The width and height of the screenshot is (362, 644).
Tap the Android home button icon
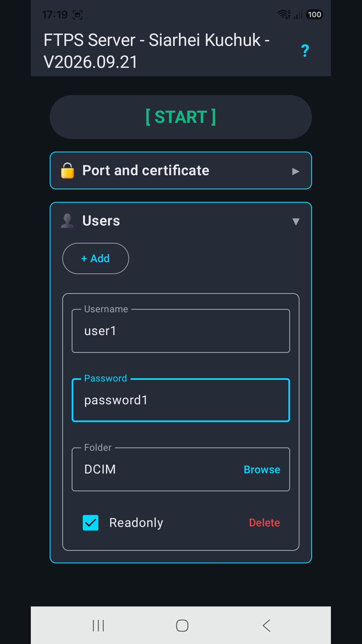coord(182,626)
